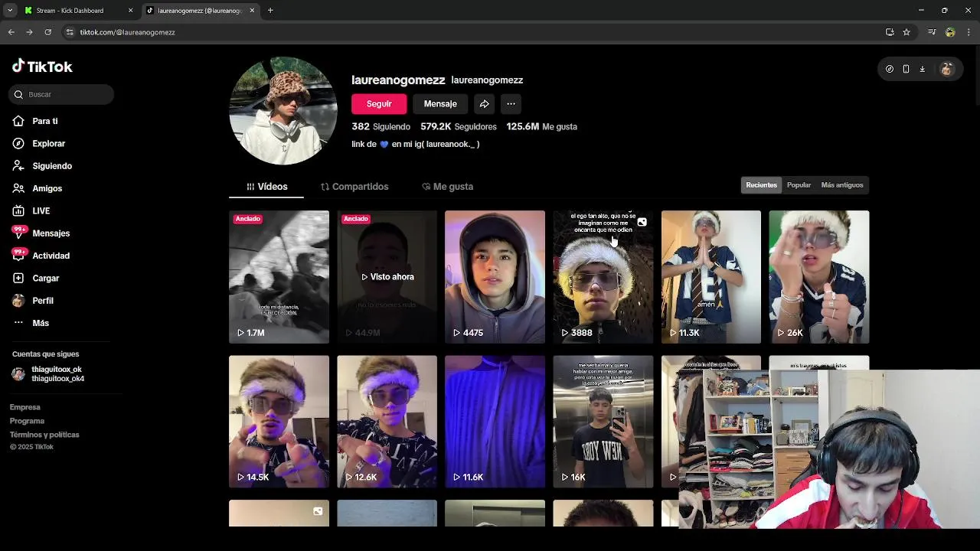Image resolution: width=980 pixels, height=551 pixels.
Task: Click the laureanogomezz profile picture
Action: (x=283, y=111)
